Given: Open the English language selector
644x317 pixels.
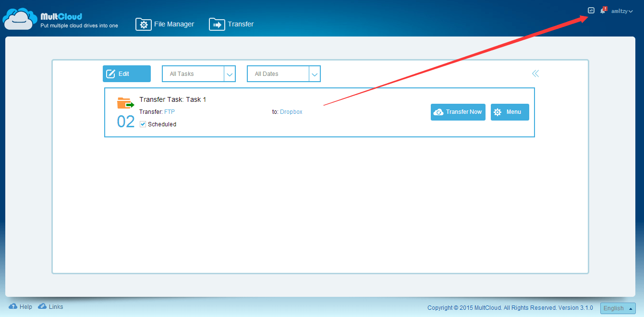Looking at the screenshot, I should point(617,308).
